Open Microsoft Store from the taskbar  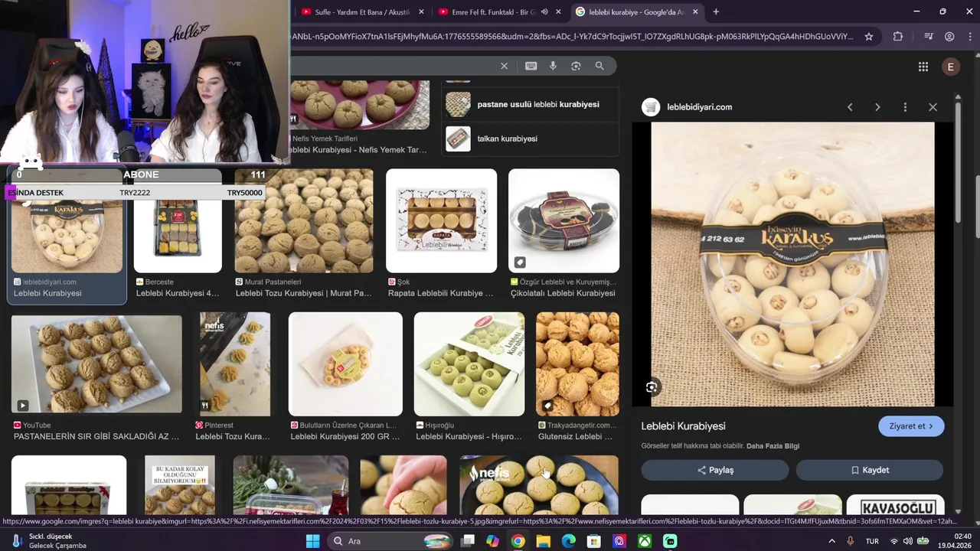click(x=593, y=541)
